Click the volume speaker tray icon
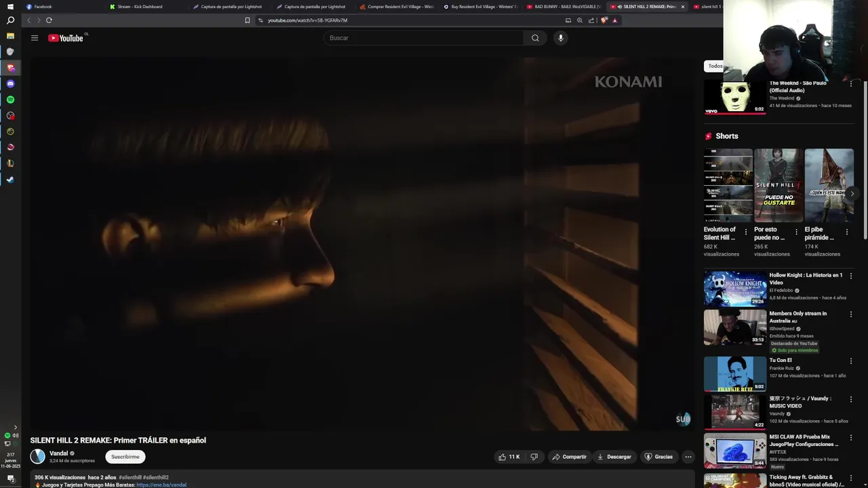This screenshot has width=868, height=488. (x=15, y=435)
